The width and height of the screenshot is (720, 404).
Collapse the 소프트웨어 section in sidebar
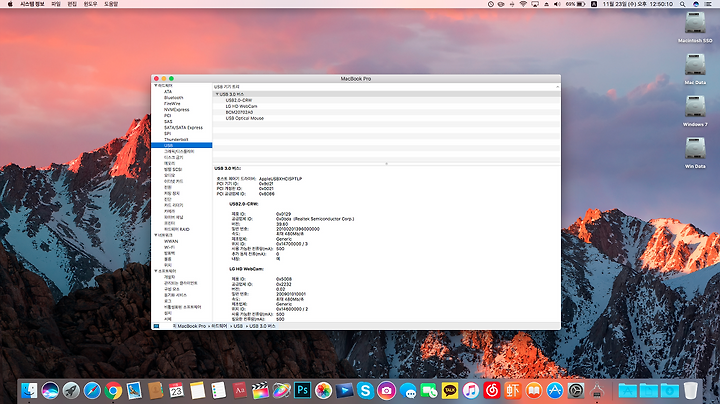[x=156, y=271]
